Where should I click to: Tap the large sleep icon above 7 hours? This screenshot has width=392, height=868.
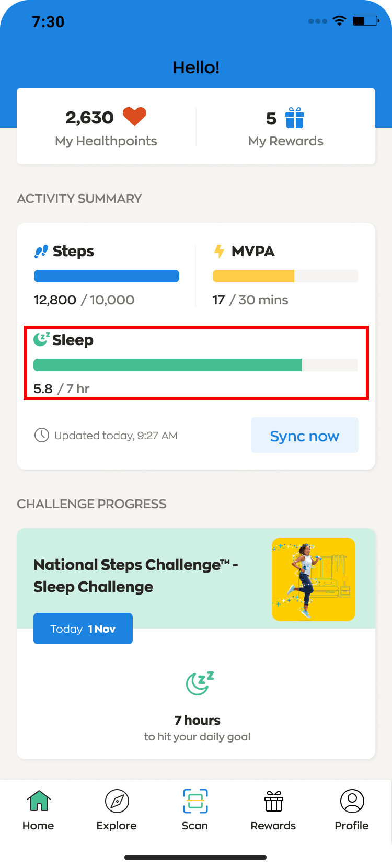click(200, 683)
